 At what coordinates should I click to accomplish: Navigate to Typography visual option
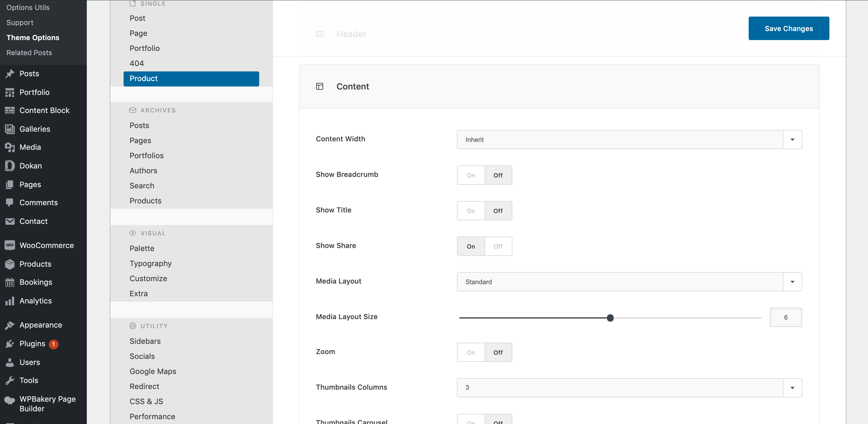[x=151, y=262]
